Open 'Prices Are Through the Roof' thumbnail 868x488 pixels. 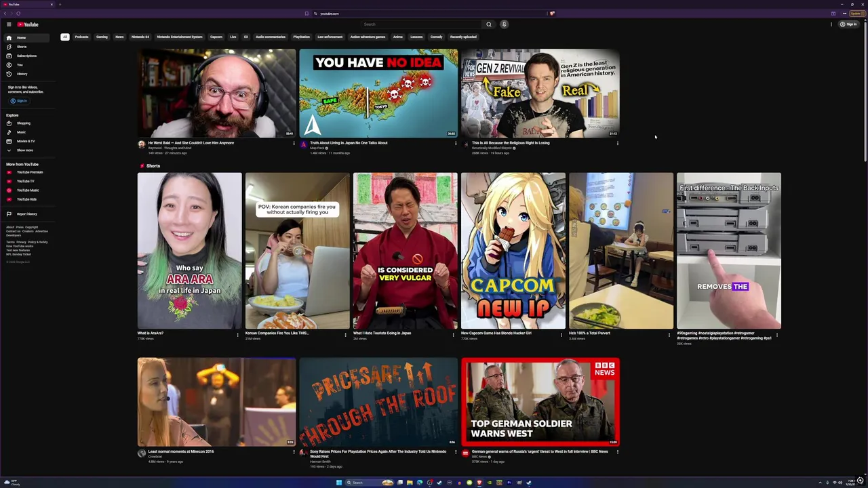[x=378, y=402]
